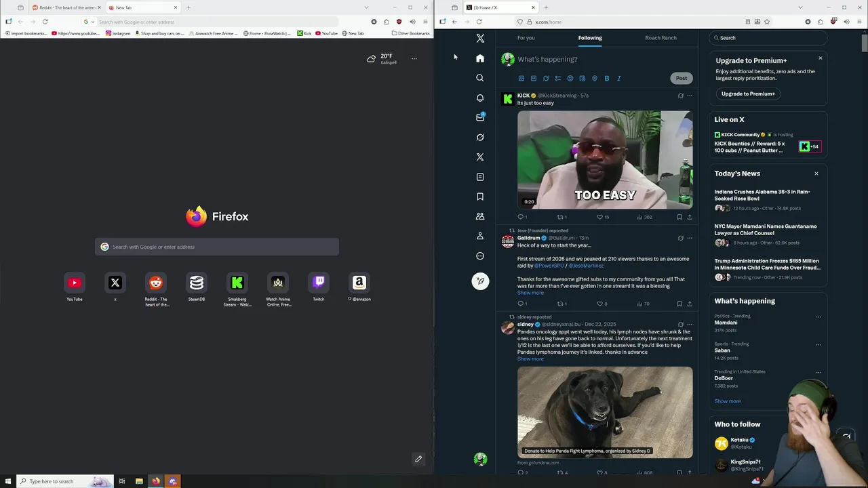The height and width of the screenshot is (488, 868).
Task: Click X logo at top of sidebar
Action: [x=480, y=39]
